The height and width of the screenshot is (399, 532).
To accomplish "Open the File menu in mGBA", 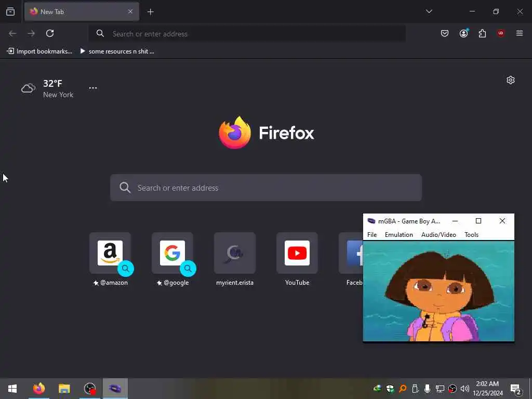I will (372, 235).
